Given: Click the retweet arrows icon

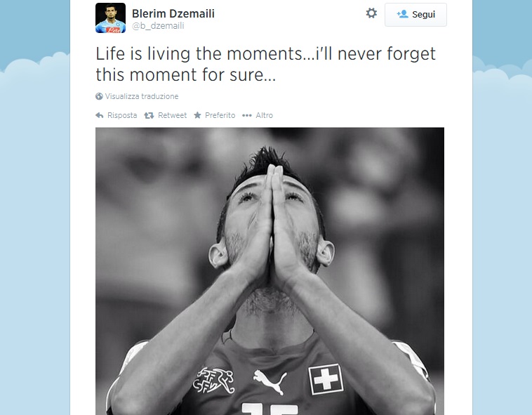Looking at the screenshot, I should 149,115.
